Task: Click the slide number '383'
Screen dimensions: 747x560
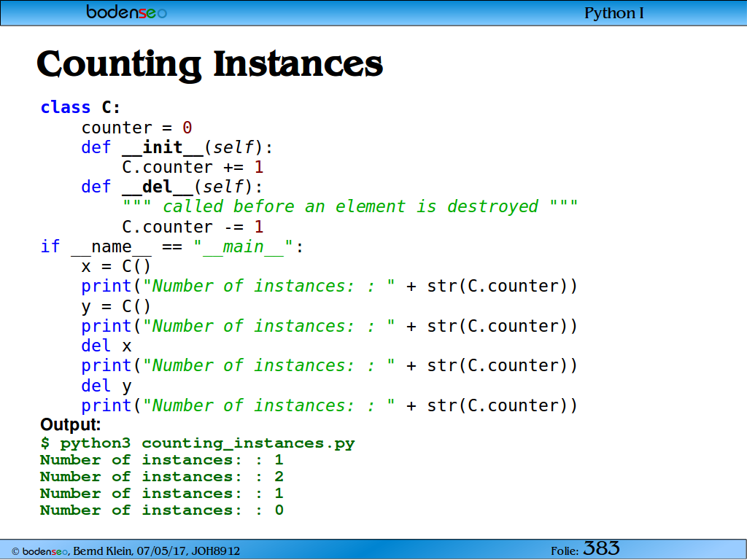Action: point(601,548)
